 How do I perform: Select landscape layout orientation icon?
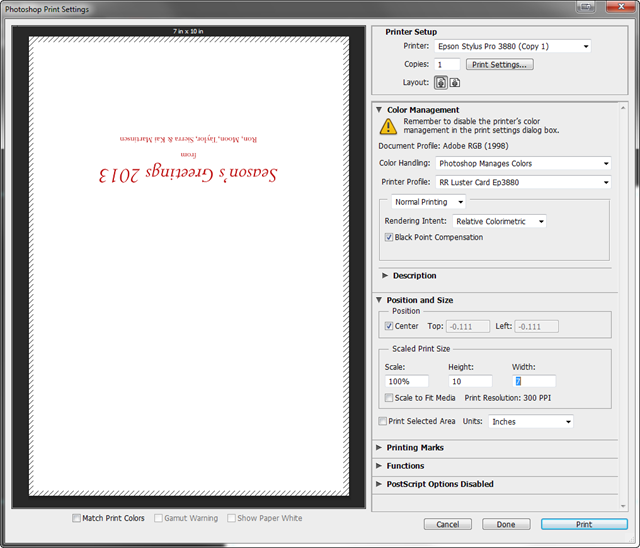point(455,83)
